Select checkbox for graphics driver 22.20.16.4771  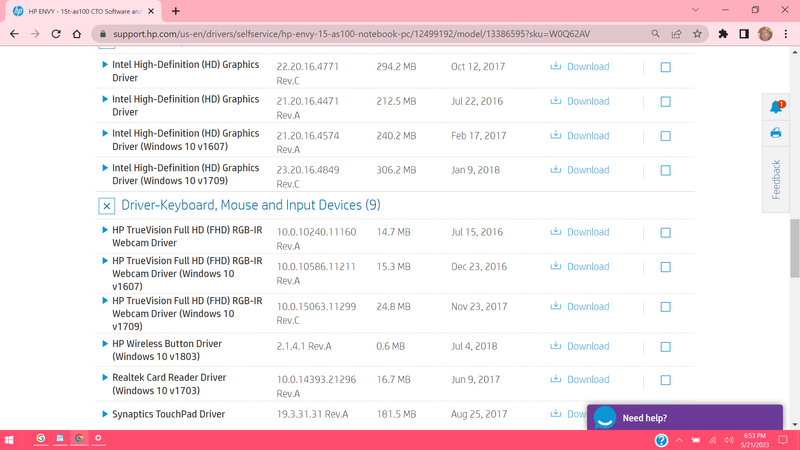tap(665, 67)
